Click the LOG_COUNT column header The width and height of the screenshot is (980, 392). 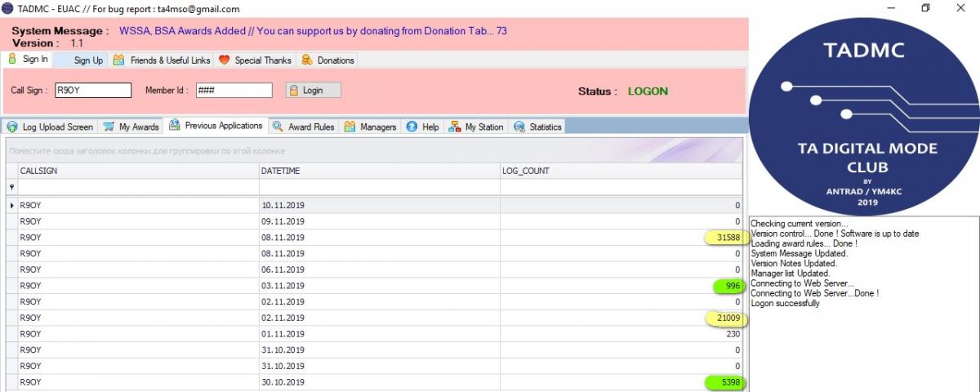pyautogui.click(x=619, y=171)
